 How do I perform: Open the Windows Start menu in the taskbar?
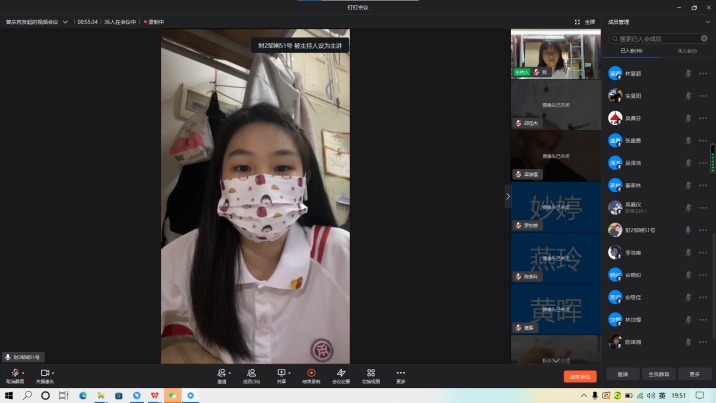tap(8, 396)
